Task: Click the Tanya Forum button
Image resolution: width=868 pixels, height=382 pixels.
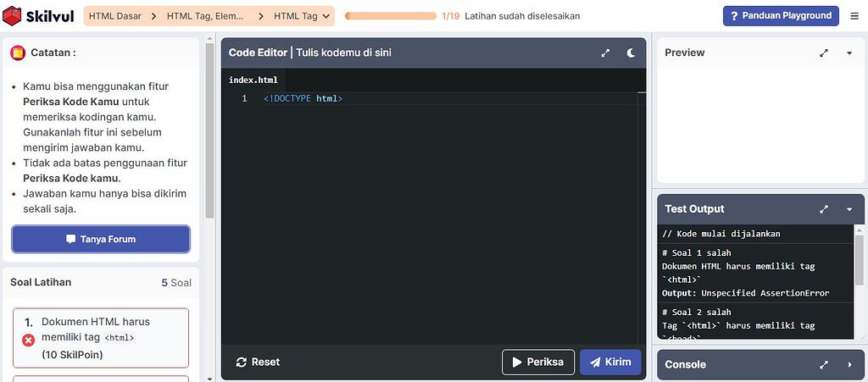Action: (x=101, y=240)
